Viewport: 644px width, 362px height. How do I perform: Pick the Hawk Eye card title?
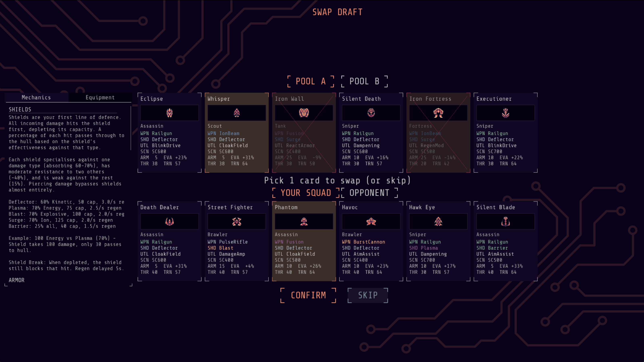(422, 207)
